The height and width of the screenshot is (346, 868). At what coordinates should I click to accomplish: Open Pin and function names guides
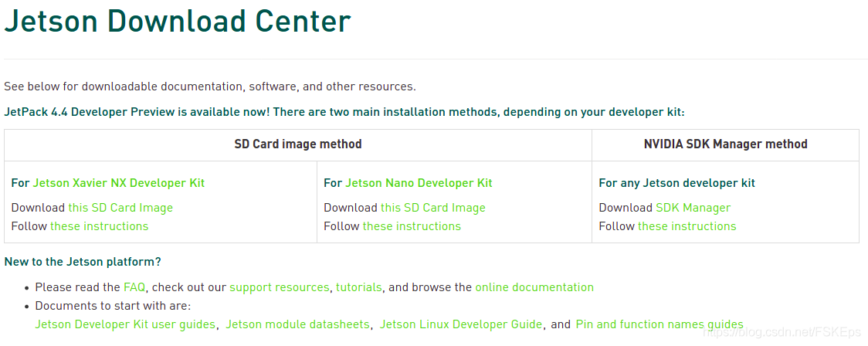(x=659, y=324)
